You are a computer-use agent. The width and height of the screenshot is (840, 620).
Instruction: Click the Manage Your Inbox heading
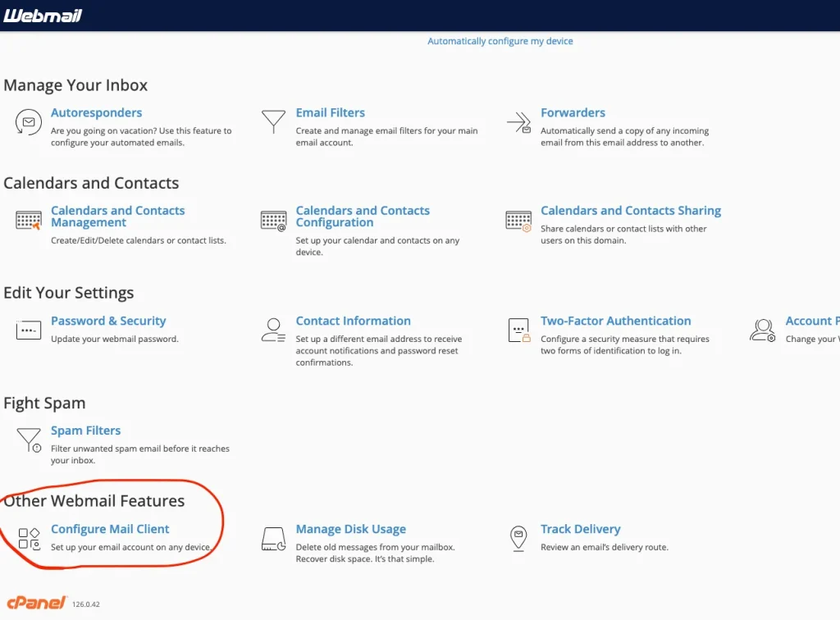75,85
